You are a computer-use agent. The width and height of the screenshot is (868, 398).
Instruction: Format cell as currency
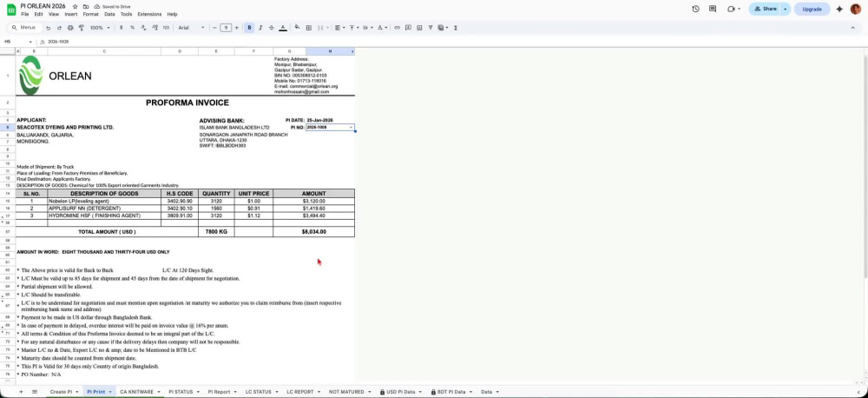[x=122, y=28]
